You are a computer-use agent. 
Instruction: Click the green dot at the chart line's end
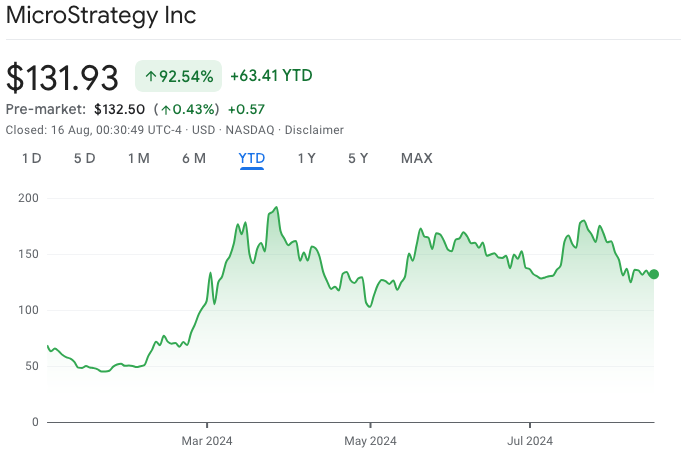(654, 274)
